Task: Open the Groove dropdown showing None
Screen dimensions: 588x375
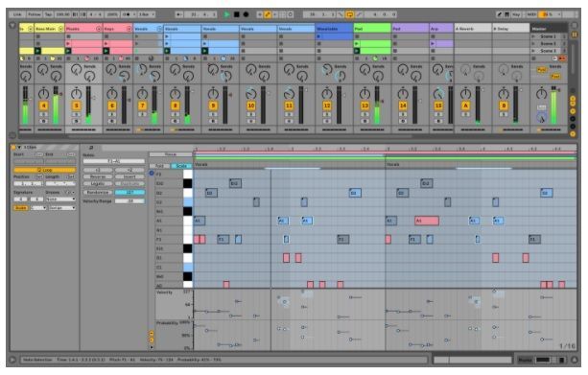Action: [60, 199]
